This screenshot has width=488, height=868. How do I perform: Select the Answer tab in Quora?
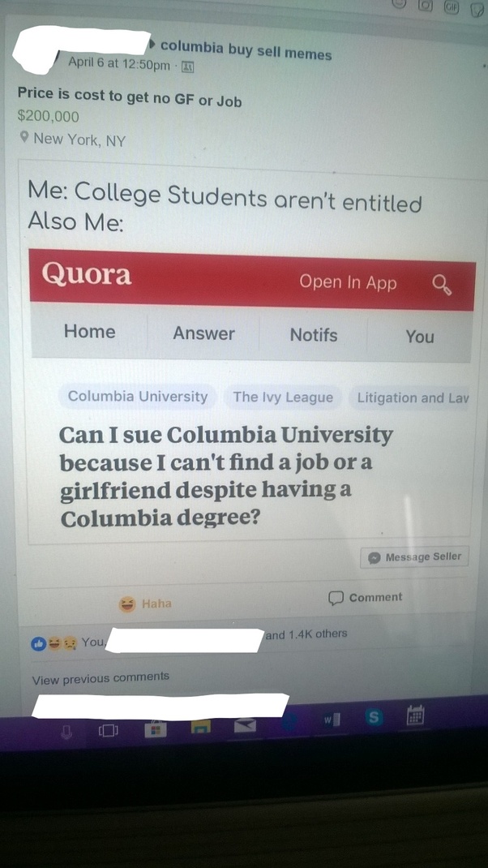(x=203, y=333)
